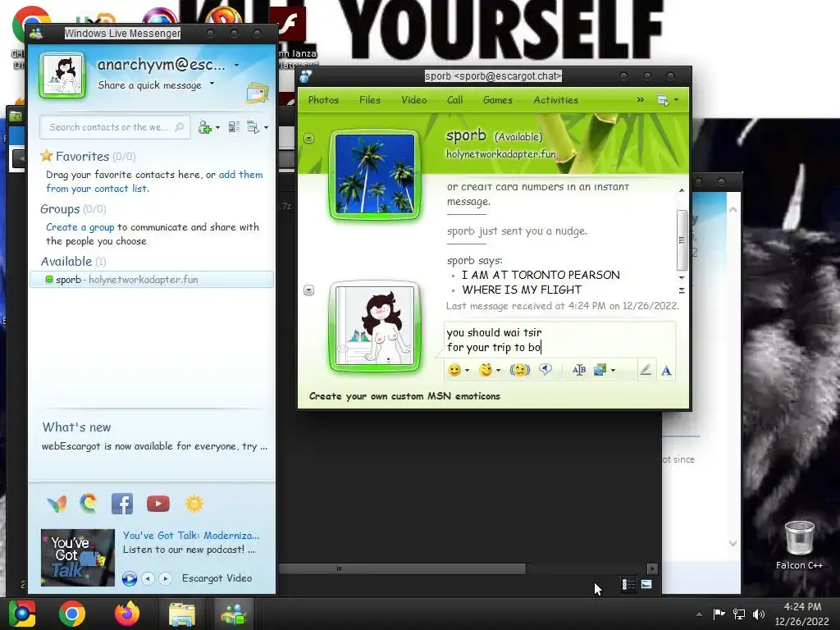This screenshot has width=840, height=630.
Task: Show hidden tray icons arrow
Action: point(699,614)
